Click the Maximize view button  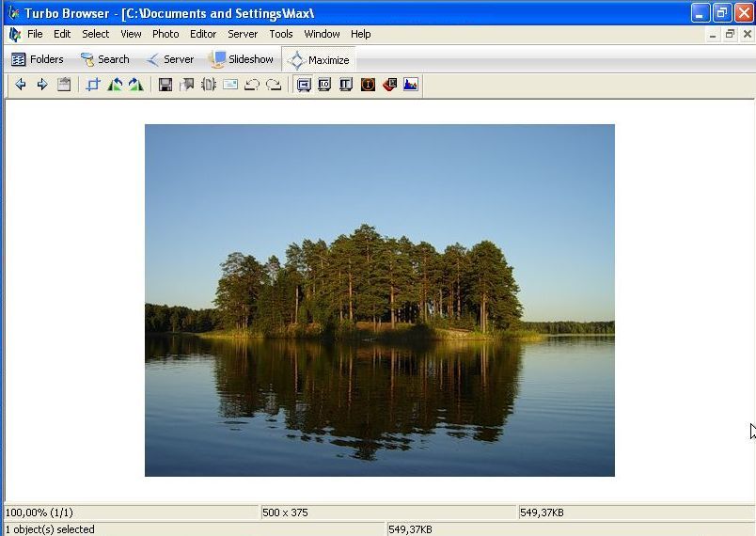(319, 60)
